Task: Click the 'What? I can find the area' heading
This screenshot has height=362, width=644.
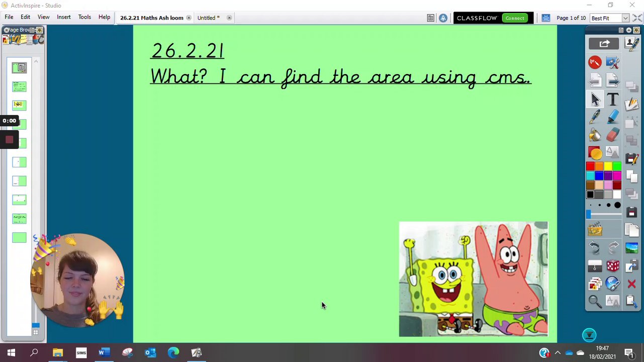Action: tap(341, 77)
